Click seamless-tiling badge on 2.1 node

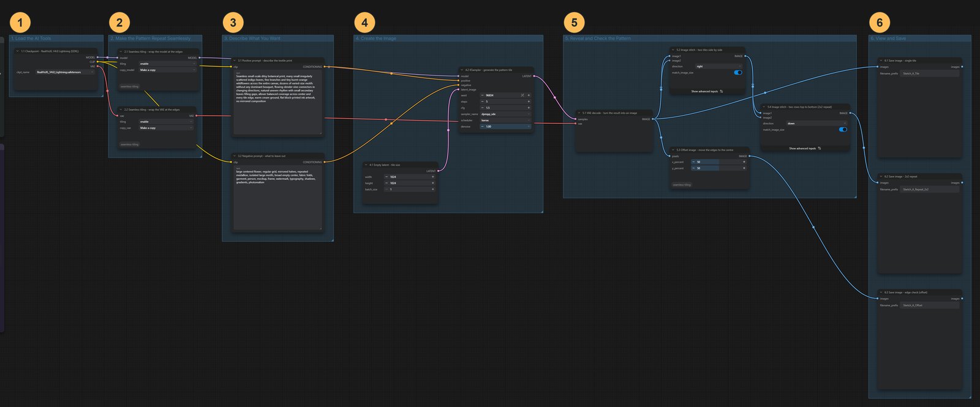pyautogui.click(x=129, y=86)
